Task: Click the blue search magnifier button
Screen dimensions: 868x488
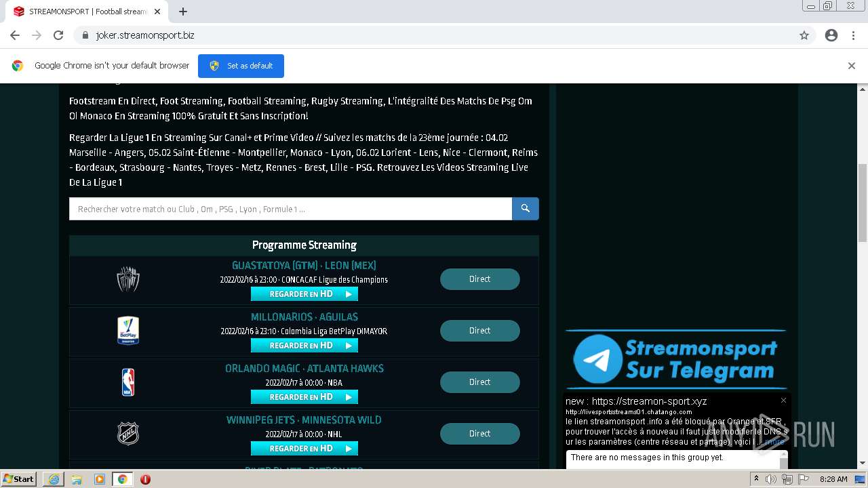Action: click(526, 209)
